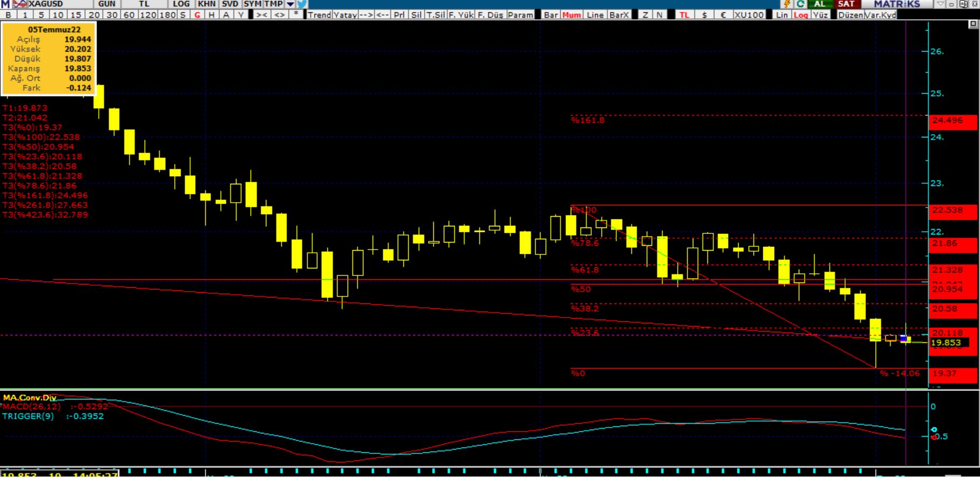Click the XAGUSD chart symbol icon
Viewport: 980px width, 477px height.
pyautogui.click(x=19, y=4)
